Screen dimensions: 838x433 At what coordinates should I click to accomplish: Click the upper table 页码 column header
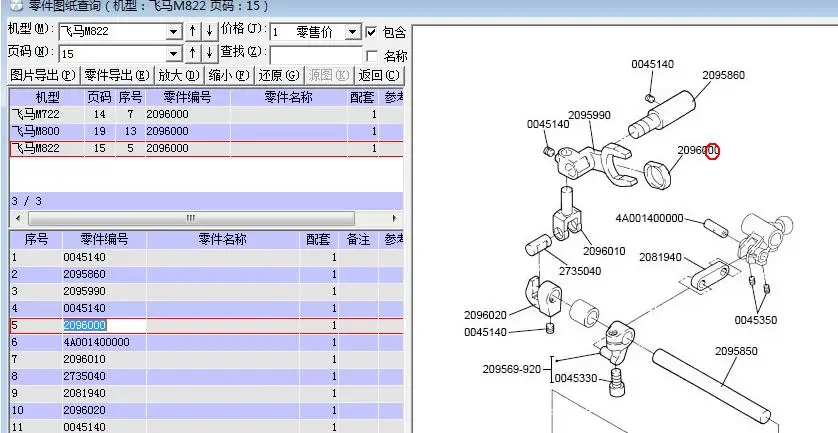(x=99, y=97)
